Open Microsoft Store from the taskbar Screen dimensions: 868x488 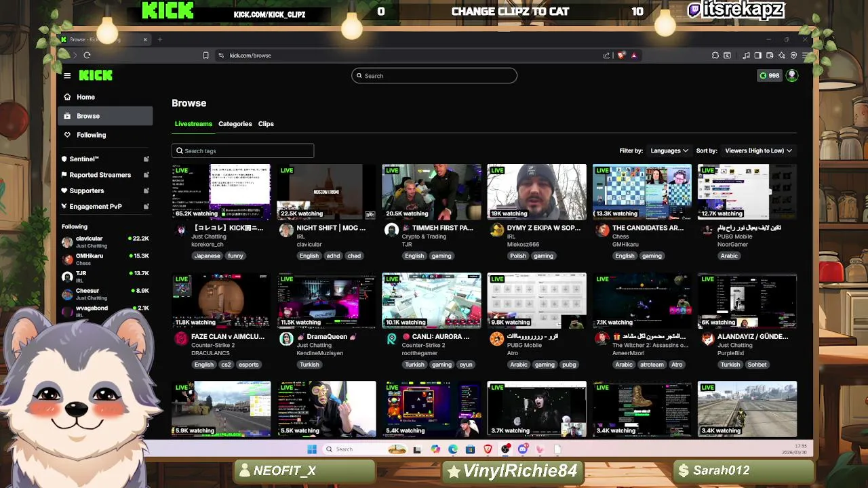click(x=470, y=449)
